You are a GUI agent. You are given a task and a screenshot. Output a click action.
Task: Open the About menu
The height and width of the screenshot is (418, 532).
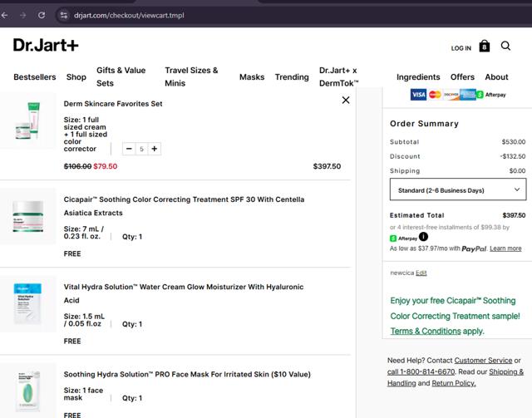coord(496,77)
